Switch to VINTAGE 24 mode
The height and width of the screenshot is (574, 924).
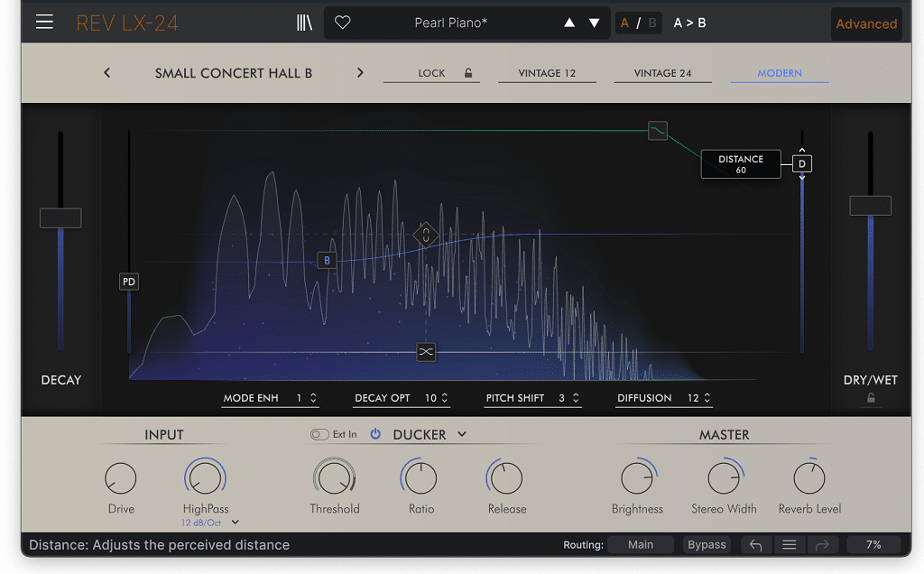point(662,73)
